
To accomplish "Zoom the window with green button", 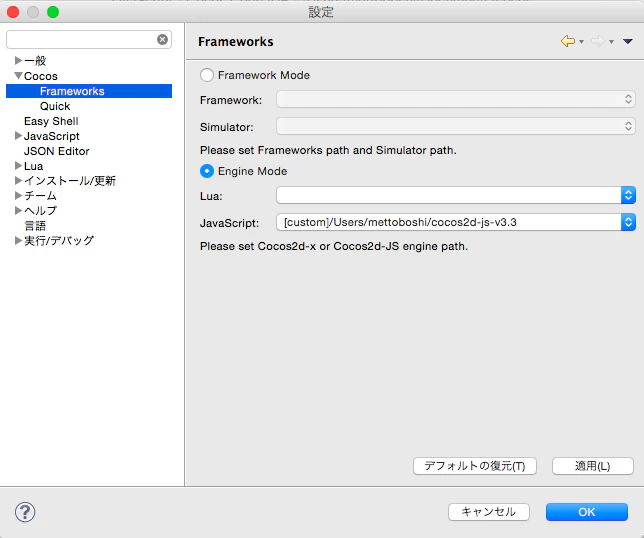I will coord(53,12).
